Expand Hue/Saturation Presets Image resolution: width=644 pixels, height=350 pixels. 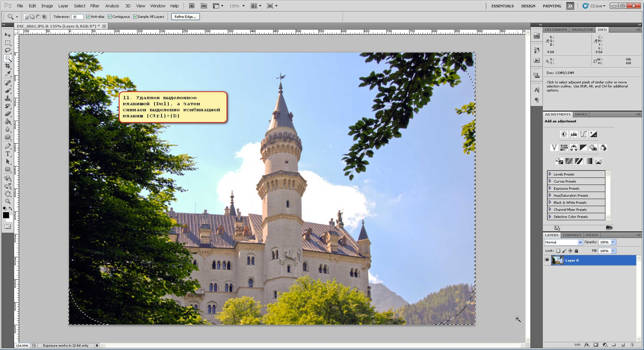click(x=550, y=195)
